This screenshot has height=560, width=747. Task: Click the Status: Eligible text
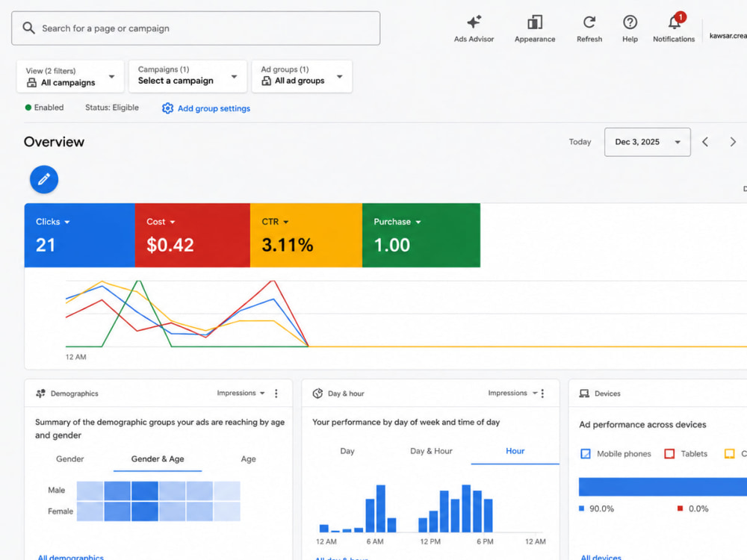(x=112, y=108)
